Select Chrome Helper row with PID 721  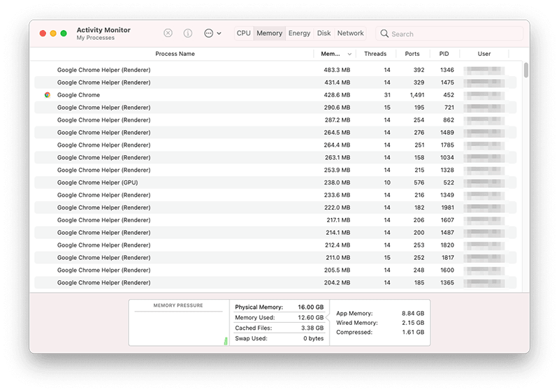(x=275, y=108)
